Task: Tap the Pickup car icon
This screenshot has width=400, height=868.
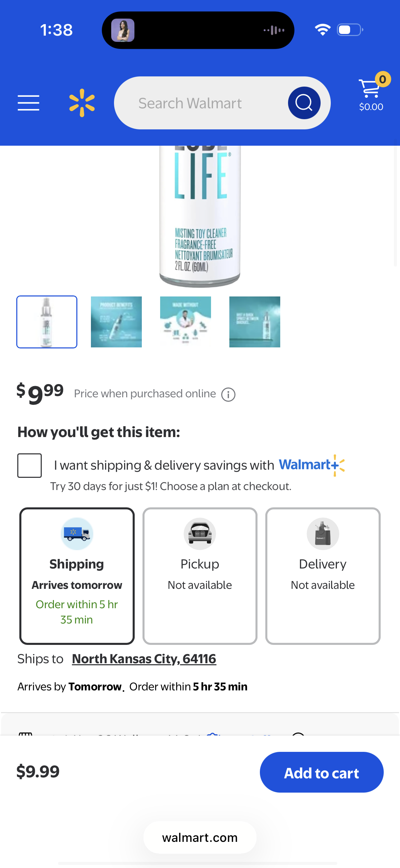Action: (200, 534)
